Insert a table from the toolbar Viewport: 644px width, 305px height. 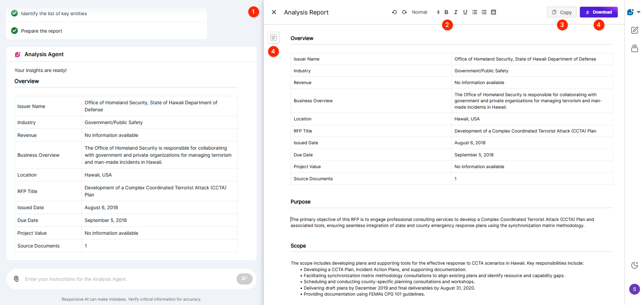493,12
